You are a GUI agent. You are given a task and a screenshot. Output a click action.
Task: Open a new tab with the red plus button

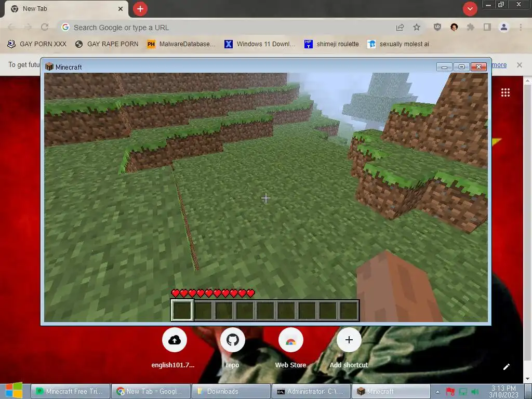[140, 9]
